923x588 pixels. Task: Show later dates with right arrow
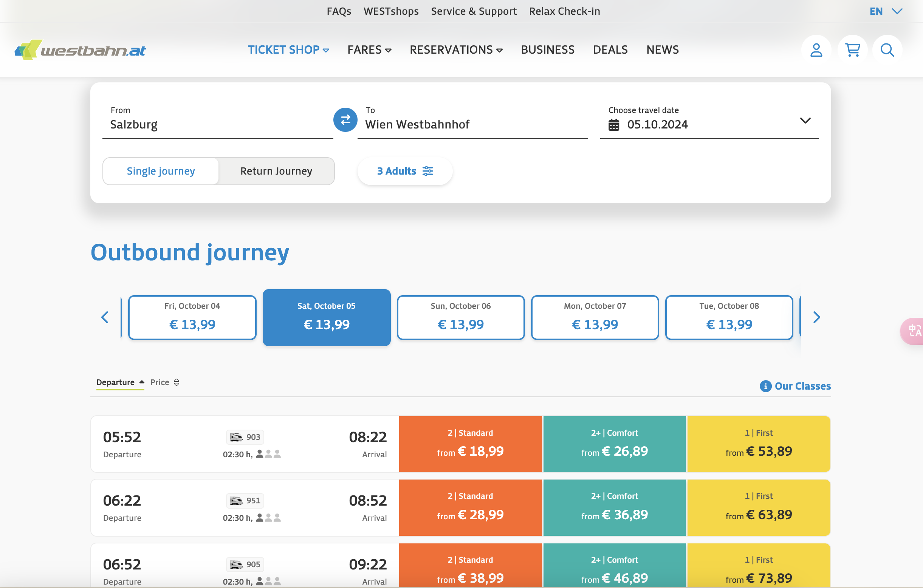point(816,317)
